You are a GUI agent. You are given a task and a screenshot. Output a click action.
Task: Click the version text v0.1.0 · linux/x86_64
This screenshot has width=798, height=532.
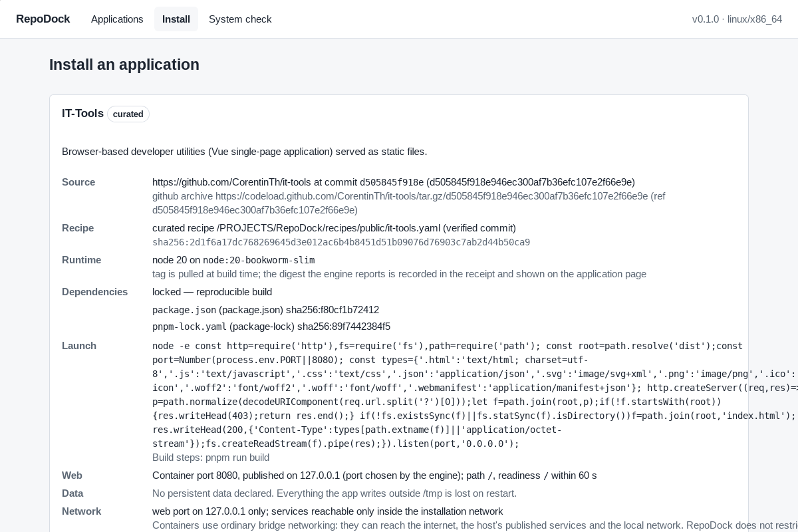737,19
